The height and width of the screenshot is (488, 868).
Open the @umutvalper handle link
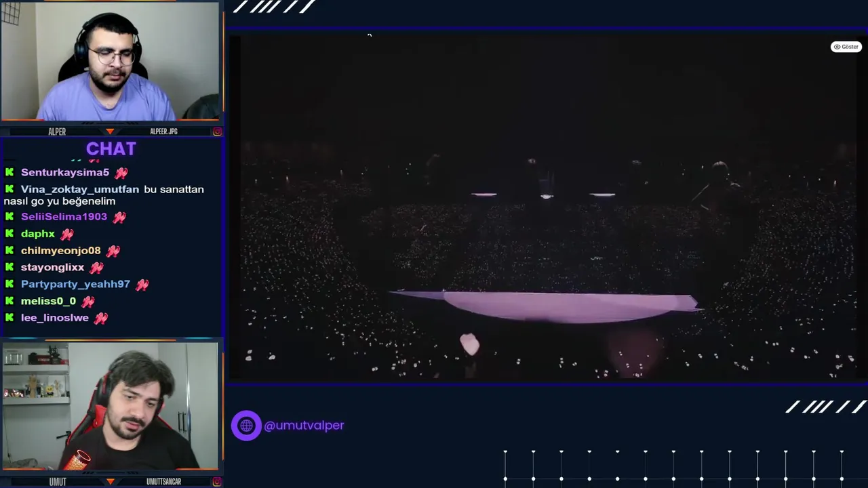click(x=304, y=426)
